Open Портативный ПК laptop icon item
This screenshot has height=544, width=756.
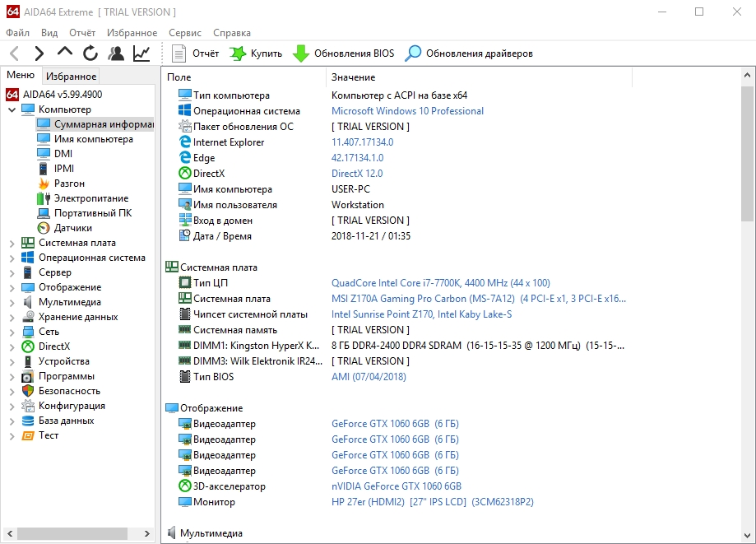pos(44,213)
